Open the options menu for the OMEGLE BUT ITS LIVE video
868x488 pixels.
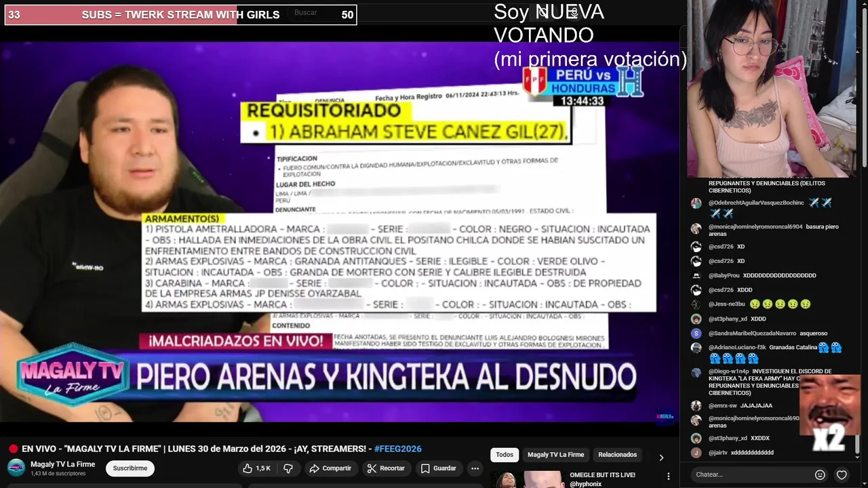tap(669, 476)
